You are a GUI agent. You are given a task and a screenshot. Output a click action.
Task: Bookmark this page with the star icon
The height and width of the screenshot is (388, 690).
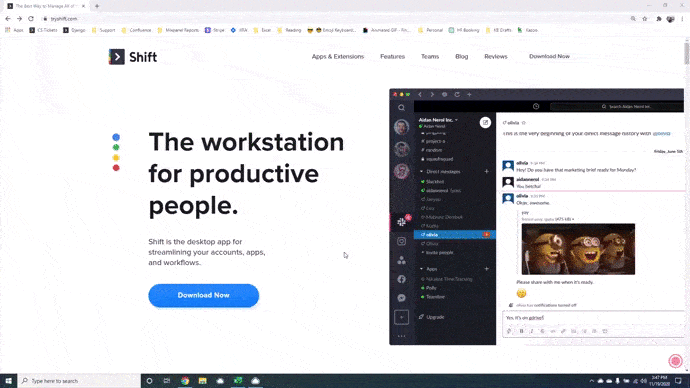pyautogui.click(x=645, y=19)
